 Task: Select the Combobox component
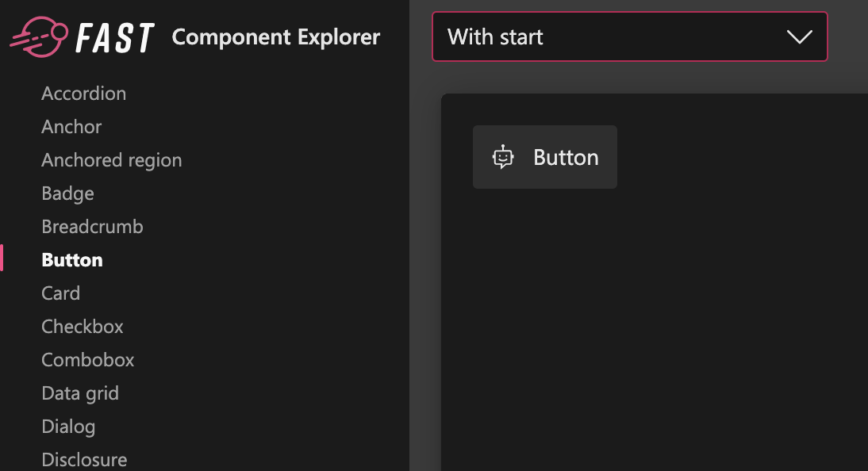(x=87, y=359)
